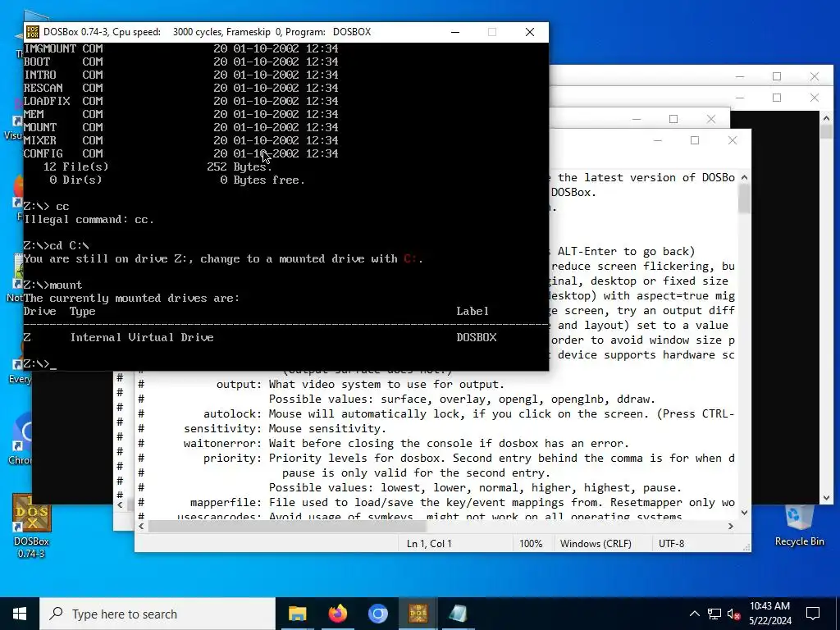Click the taskbar search box
840x630 pixels.
point(157,614)
